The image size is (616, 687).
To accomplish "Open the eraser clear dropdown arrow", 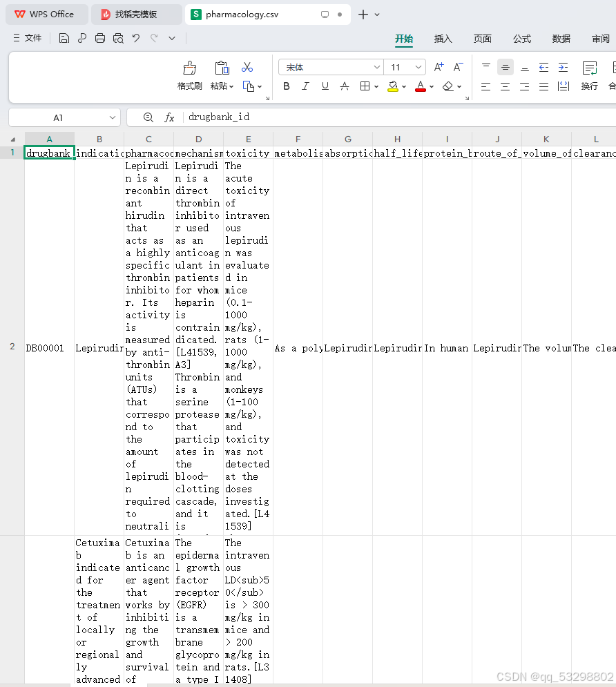I will 459,87.
